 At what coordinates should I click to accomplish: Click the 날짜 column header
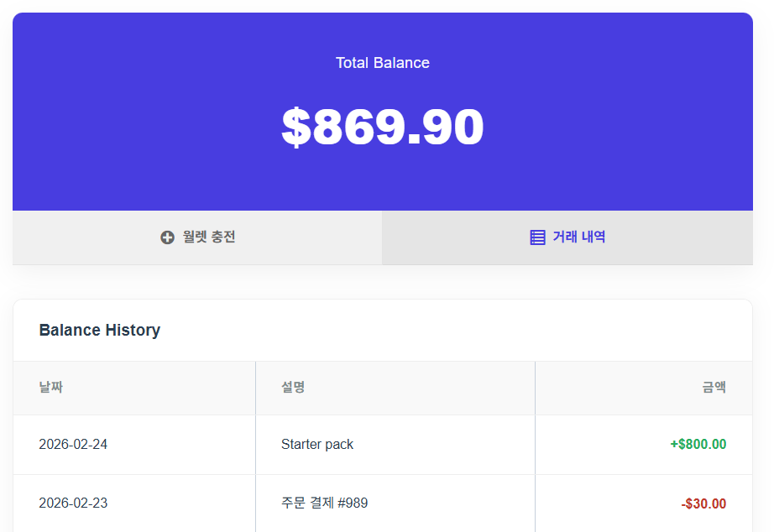[x=51, y=387]
